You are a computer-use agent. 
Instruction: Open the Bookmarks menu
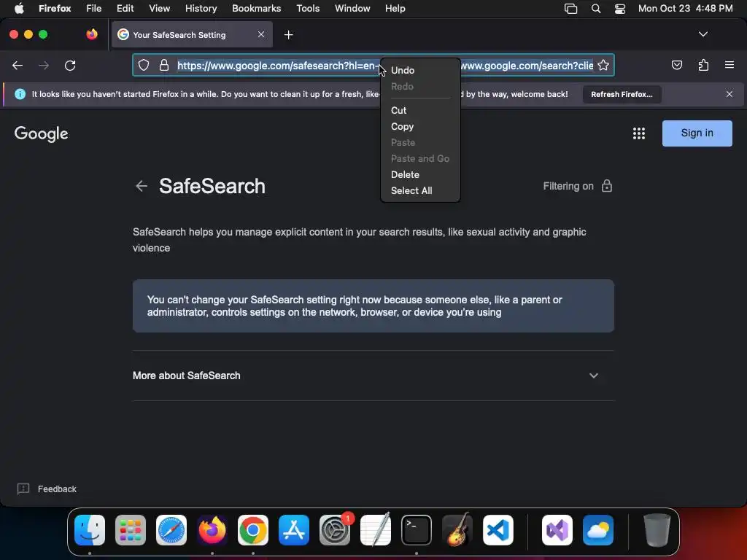256,8
